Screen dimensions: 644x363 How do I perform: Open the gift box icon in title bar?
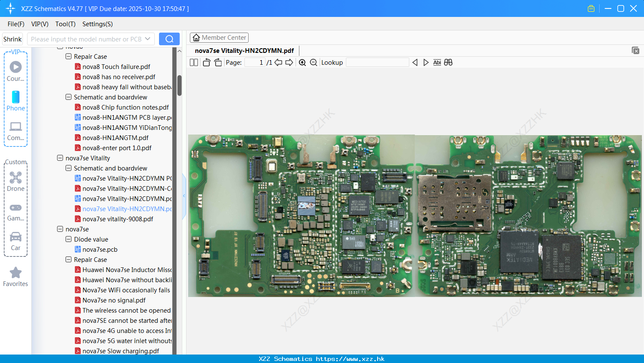(591, 8)
